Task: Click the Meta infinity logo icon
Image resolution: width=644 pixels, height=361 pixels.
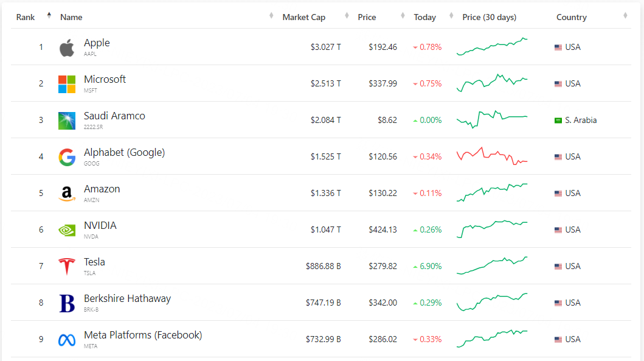Action: 67,340
